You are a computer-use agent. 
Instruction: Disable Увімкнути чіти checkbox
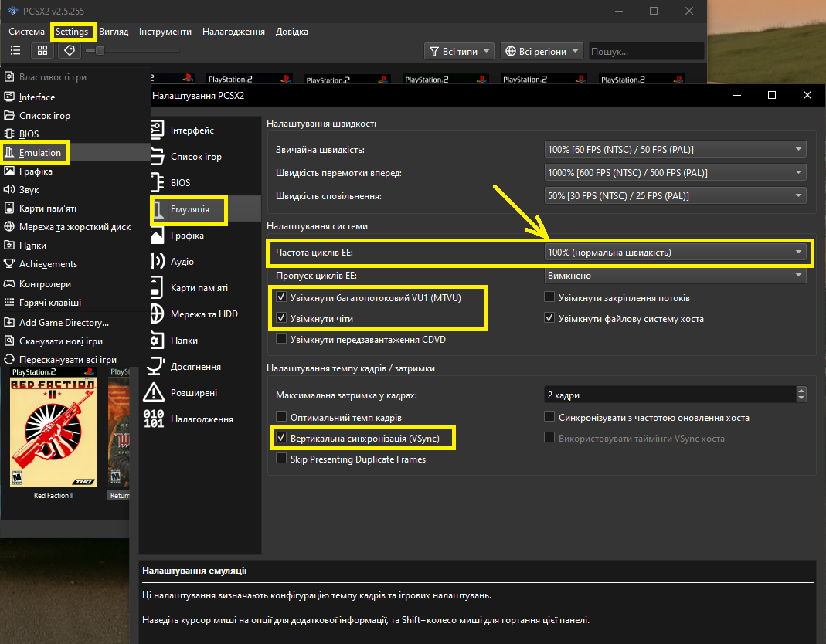click(281, 318)
